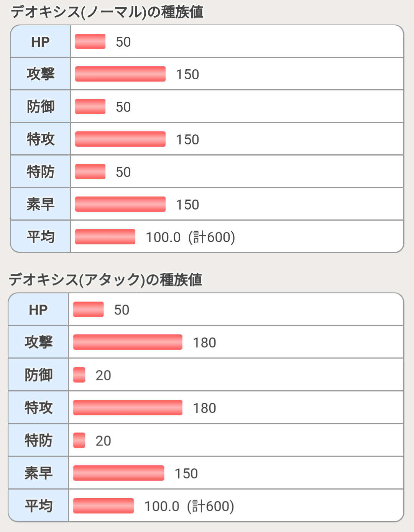Click the 平均 label in Normal form table

pos(40,237)
